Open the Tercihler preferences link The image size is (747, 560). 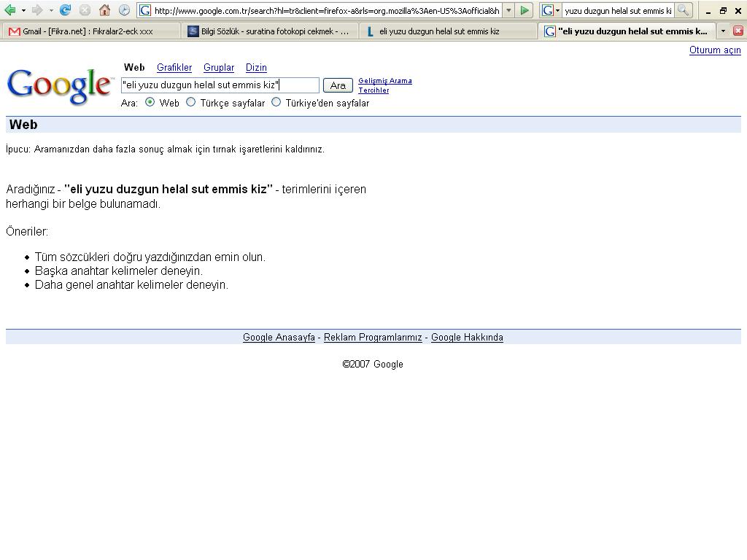(373, 90)
